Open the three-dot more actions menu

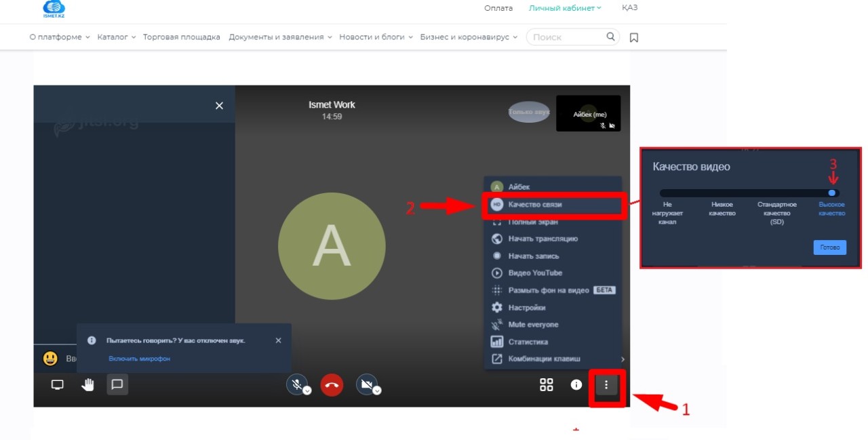(x=606, y=386)
